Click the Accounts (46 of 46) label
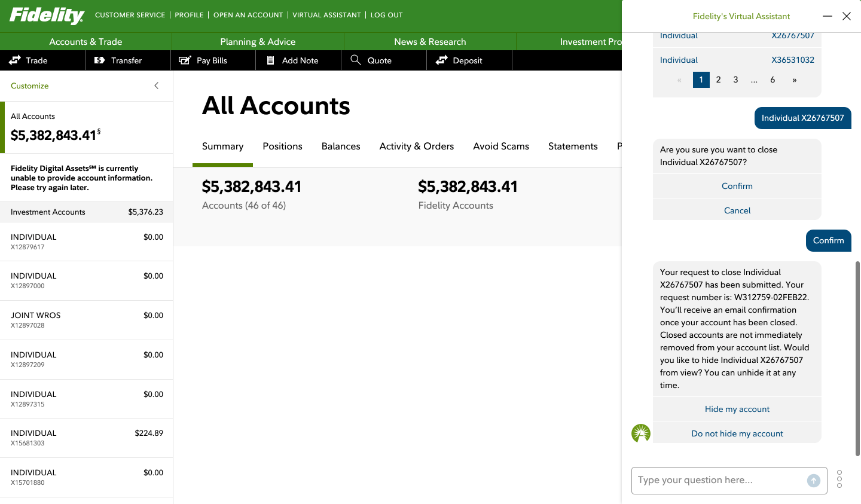The width and height of the screenshot is (861, 504). (x=244, y=206)
